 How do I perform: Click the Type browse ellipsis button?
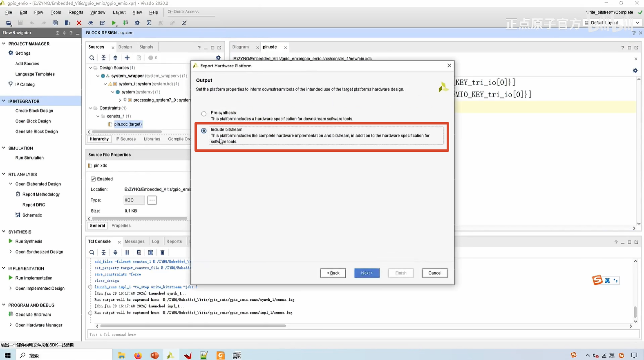coord(152,200)
